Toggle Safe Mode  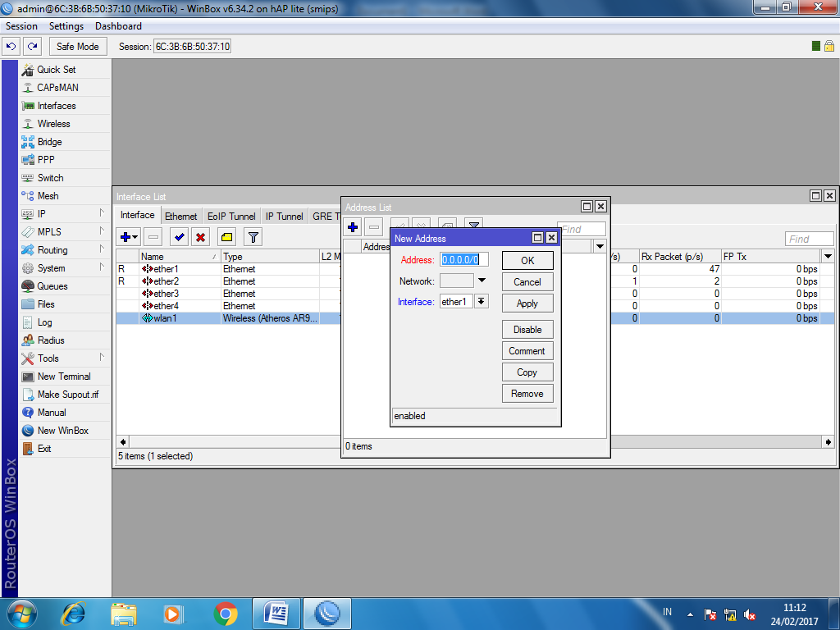78,47
